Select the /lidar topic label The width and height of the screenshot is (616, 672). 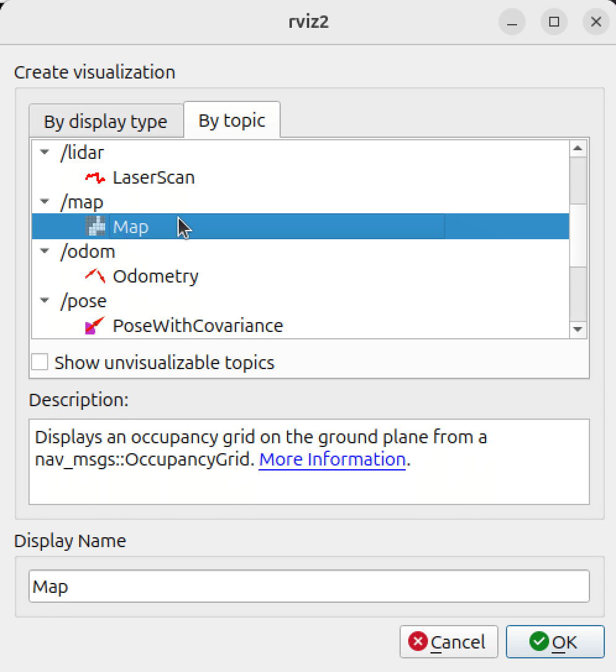(82, 153)
